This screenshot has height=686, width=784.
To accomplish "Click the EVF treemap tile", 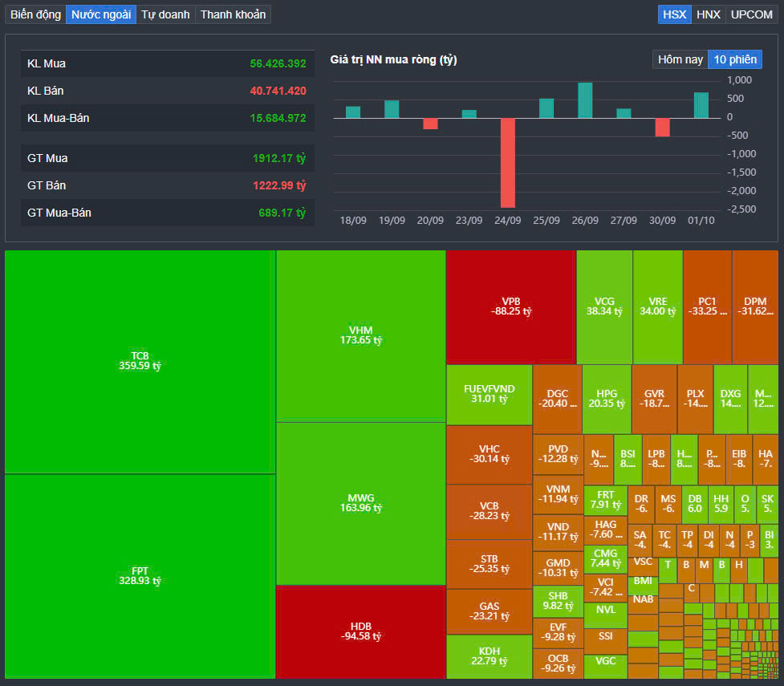I will (x=558, y=633).
